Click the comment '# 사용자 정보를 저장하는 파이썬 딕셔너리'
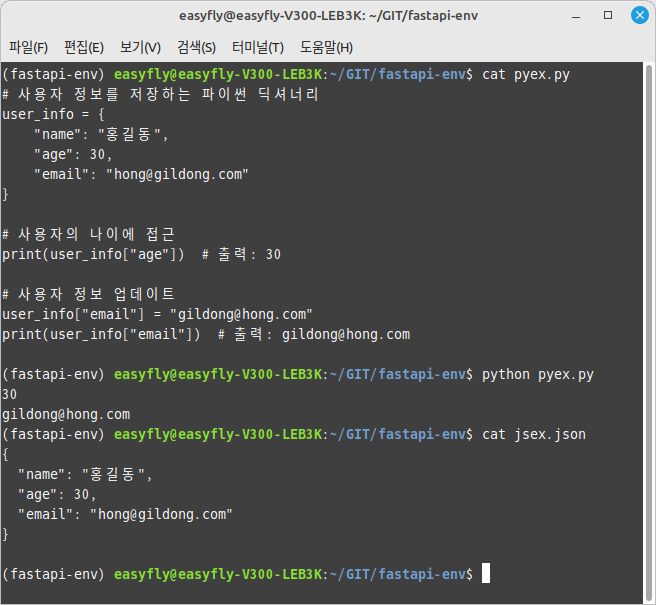This screenshot has width=656, height=605. tap(160, 94)
